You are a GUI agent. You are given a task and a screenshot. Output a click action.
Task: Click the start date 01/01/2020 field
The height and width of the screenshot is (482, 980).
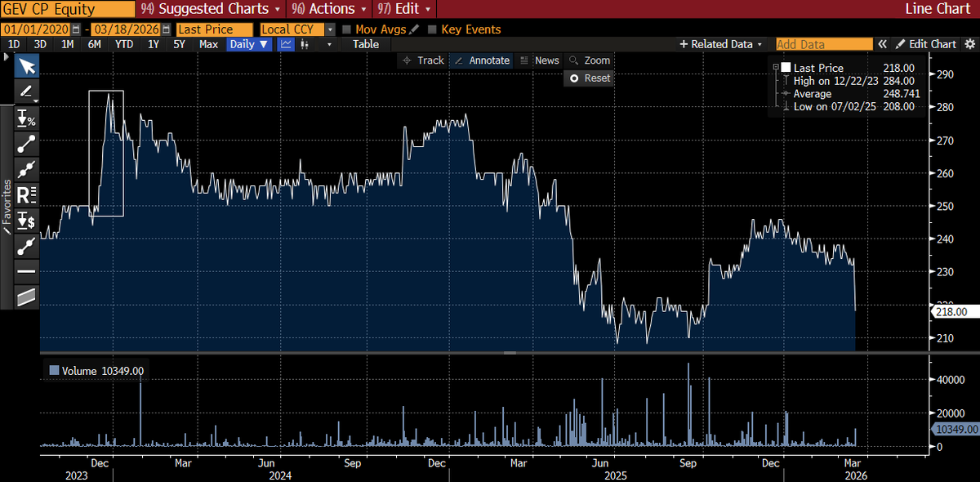click(x=35, y=29)
